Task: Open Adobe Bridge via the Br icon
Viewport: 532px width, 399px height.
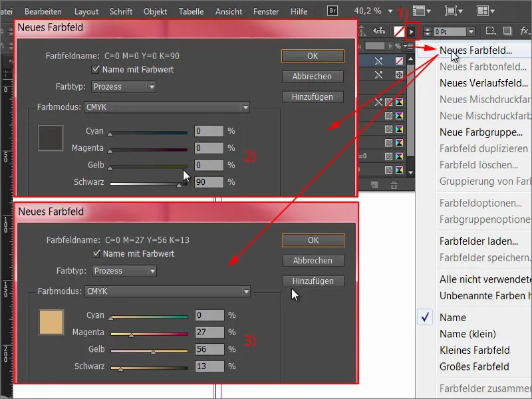Action: tap(332, 11)
